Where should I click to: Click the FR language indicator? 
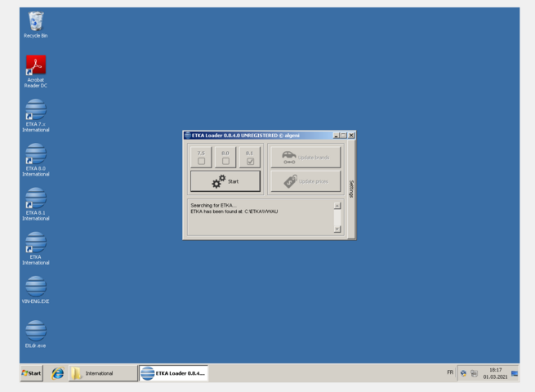pyautogui.click(x=450, y=372)
